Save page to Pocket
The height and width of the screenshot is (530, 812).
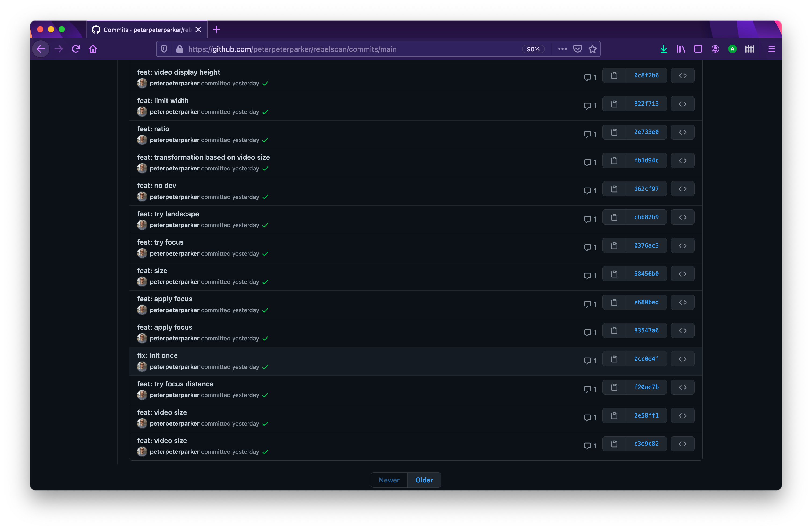pos(577,49)
